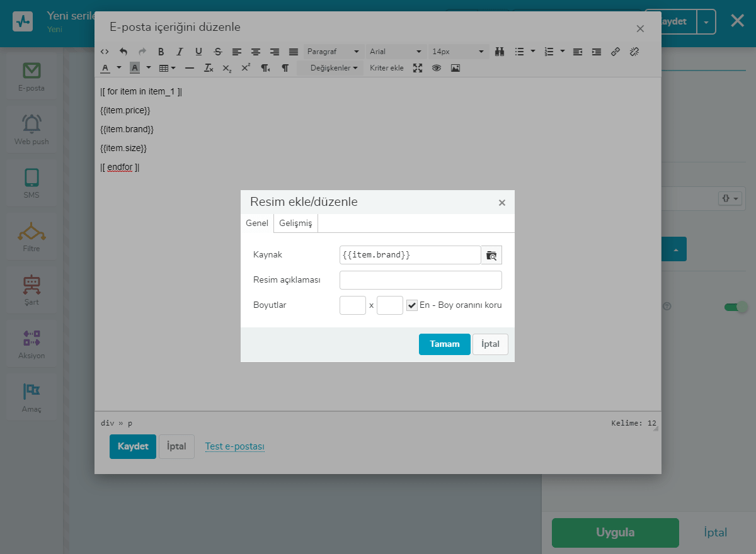Select SMS in left sidebar
This screenshot has width=756, height=554.
(x=31, y=184)
